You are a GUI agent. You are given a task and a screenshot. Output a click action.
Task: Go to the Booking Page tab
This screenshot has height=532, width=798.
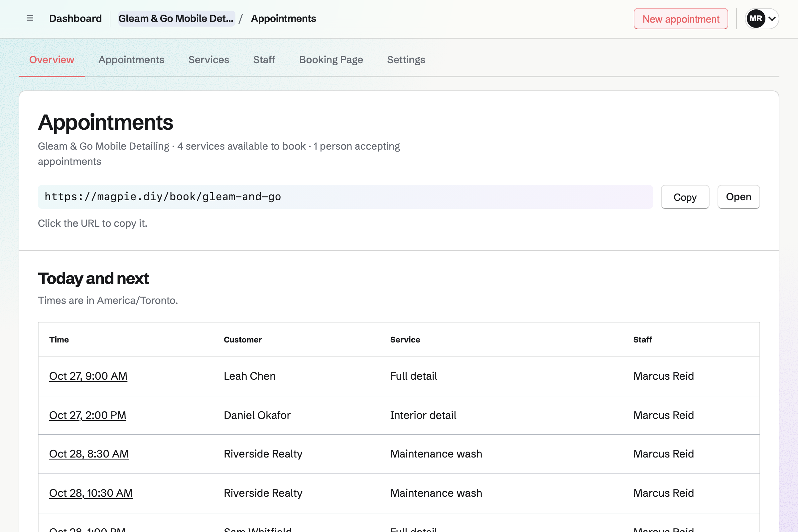[331, 60]
